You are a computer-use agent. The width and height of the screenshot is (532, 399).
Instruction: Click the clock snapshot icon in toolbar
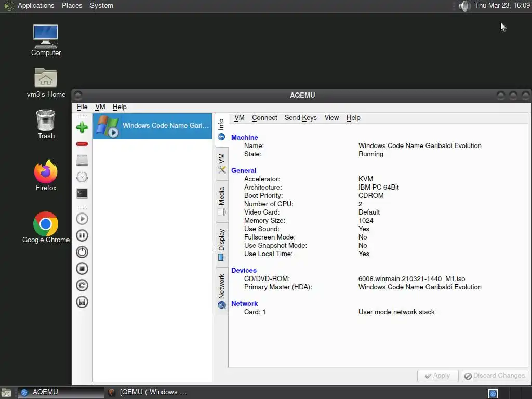pos(82,177)
